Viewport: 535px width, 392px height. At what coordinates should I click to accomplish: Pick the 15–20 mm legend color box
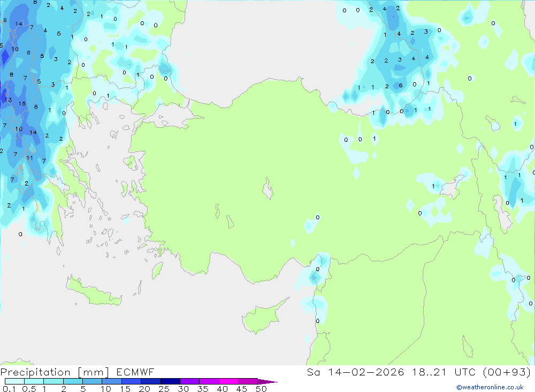click(132, 381)
